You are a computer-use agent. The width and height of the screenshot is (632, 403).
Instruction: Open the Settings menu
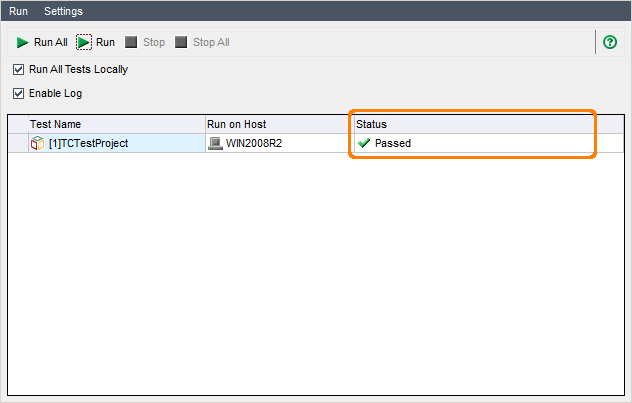point(63,11)
